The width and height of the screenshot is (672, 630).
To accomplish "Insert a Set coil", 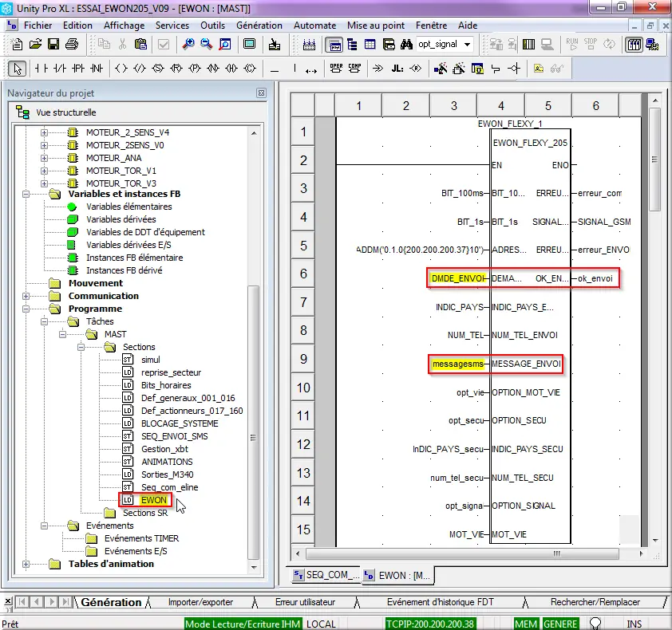I will pyautogui.click(x=158, y=69).
